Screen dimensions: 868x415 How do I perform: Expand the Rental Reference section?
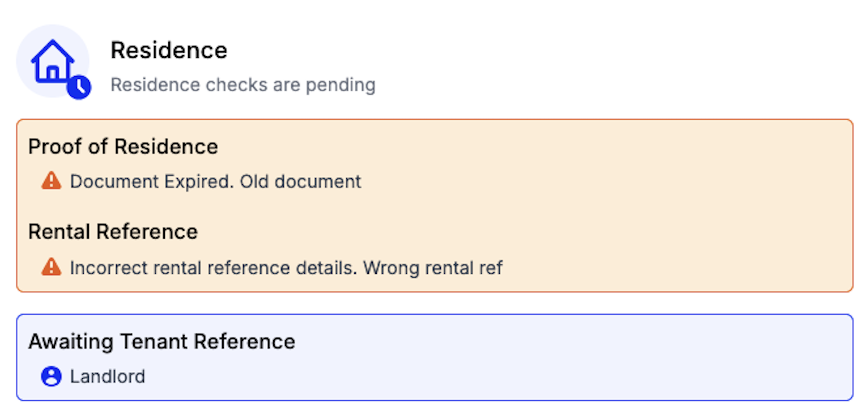[x=113, y=232]
